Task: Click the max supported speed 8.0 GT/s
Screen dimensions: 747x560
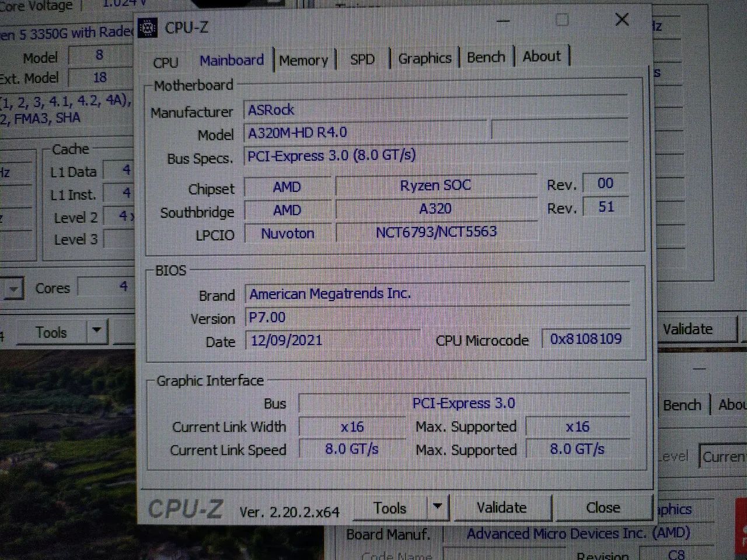Action: click(577, 449)
